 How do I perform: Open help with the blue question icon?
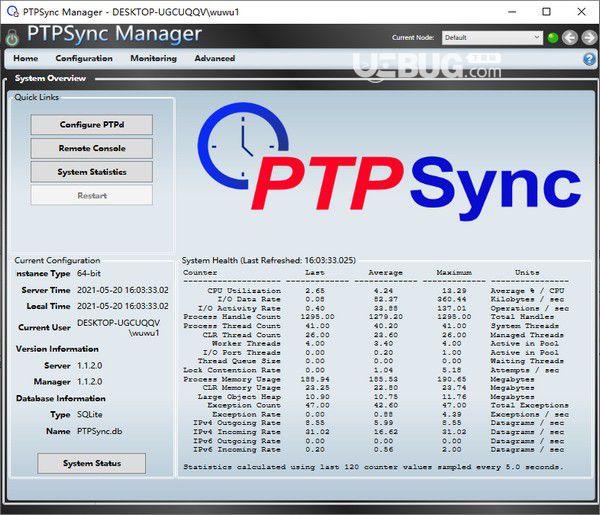click(x=589, y=59)
